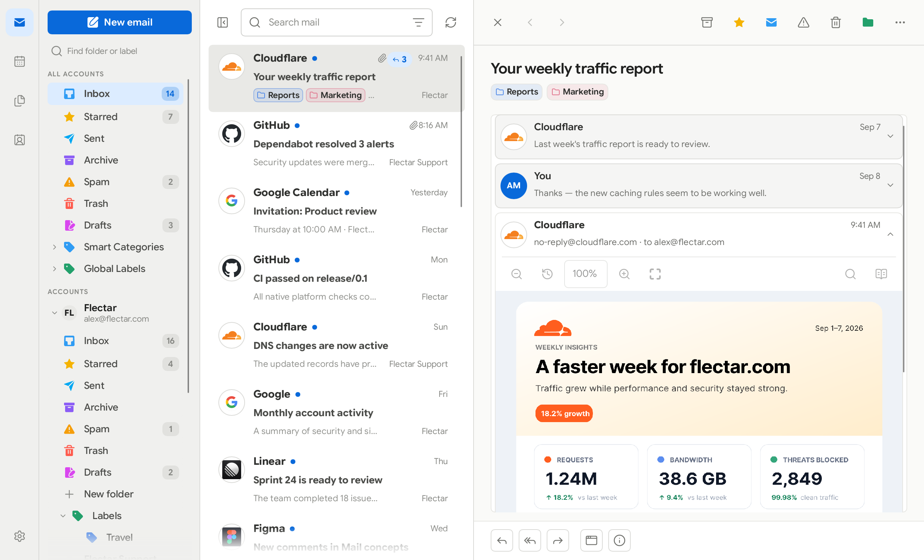Click Marketing tag in message header
The height and width of the screenshot is (560, 924).
point(577,92)
